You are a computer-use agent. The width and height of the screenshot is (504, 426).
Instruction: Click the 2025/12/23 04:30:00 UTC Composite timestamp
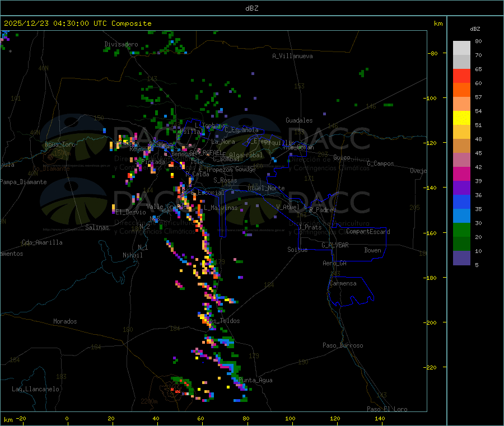click(77, 24)
